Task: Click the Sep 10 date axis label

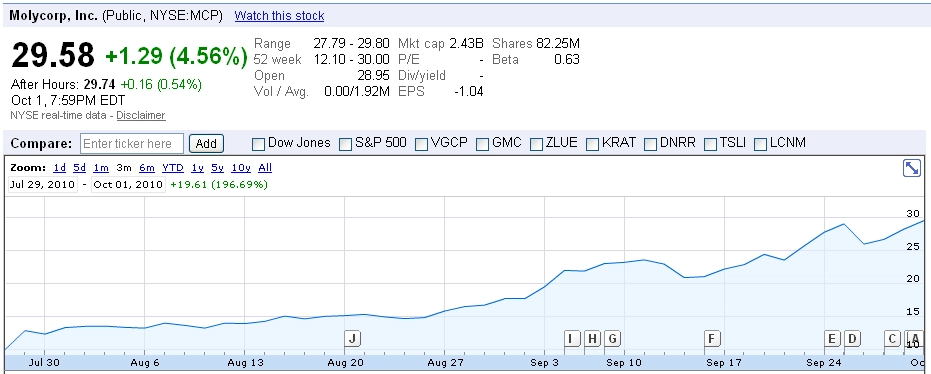Action: pos(624,362)
